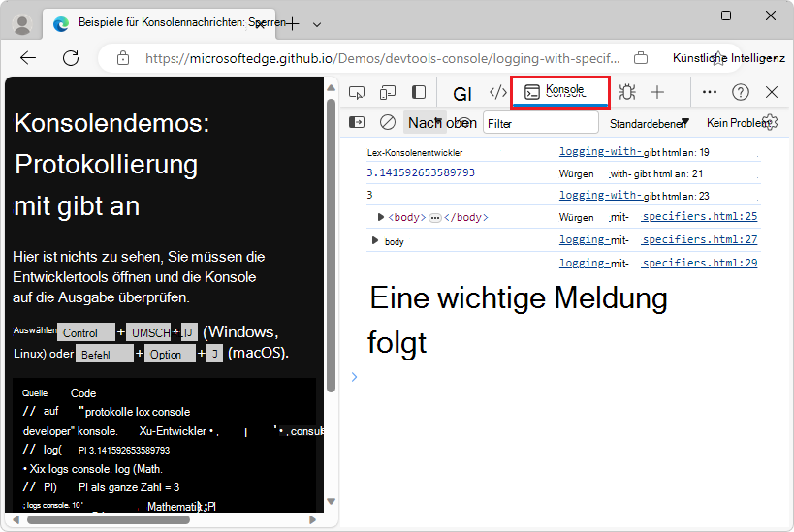Open the Elements code-brackets tab

click(x=497, y=92)
